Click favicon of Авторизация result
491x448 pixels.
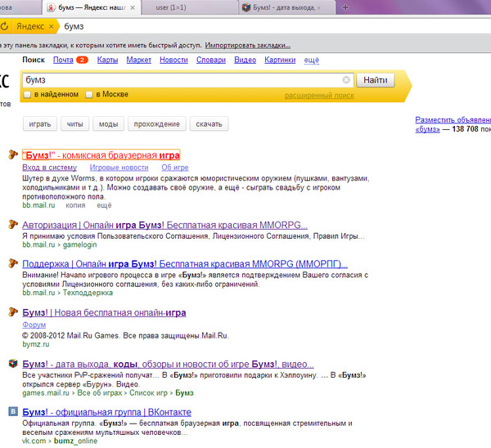[x=13, y=224]
